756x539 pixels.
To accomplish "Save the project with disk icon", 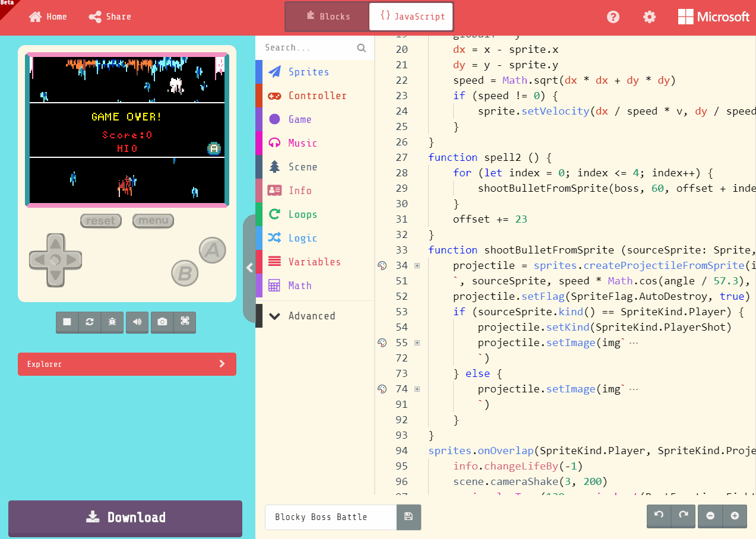I will (409, 517).
